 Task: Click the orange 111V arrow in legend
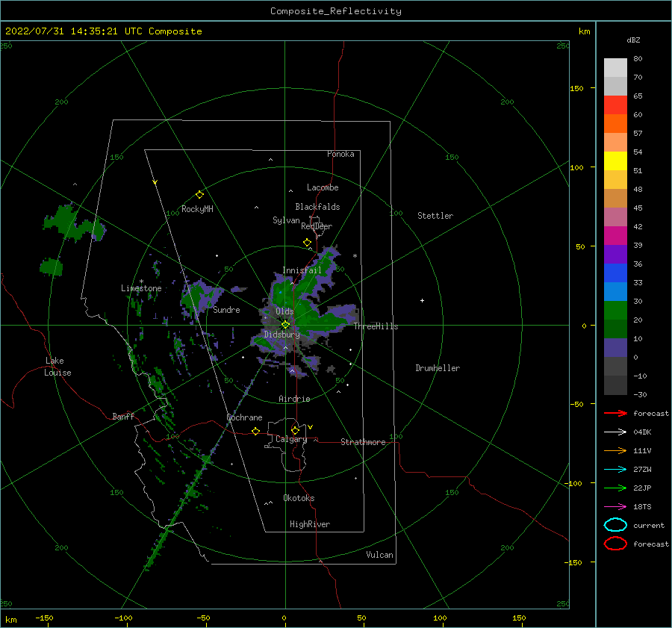point(616,450)
